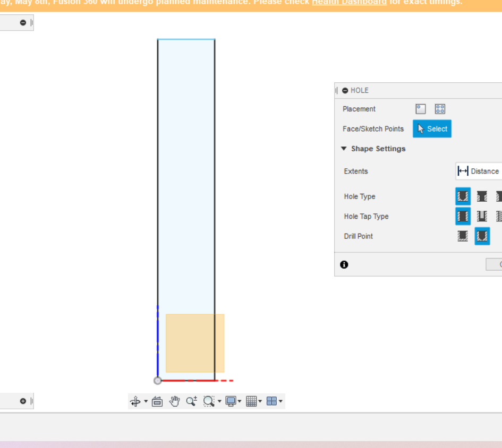Activate the Zoom tool
The width and height of the screenshot is (502, 448).
coord(192,401)
